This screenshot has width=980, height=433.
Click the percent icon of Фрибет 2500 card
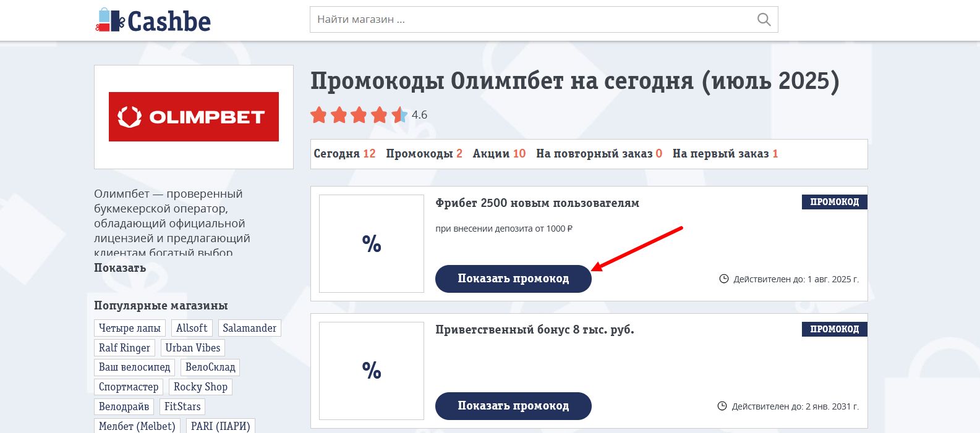[372, 244]
